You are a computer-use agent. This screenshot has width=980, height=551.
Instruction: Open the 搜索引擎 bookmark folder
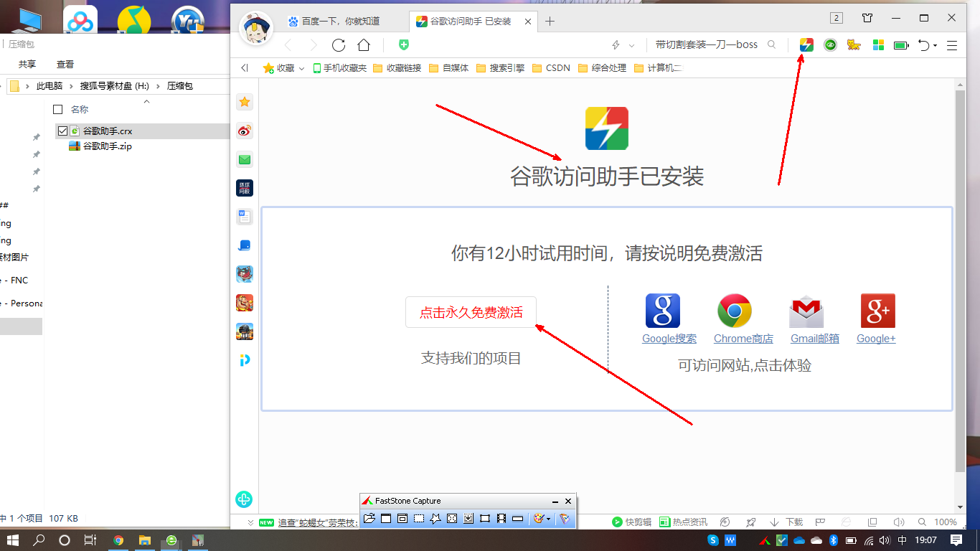click(x=501, y=68)
